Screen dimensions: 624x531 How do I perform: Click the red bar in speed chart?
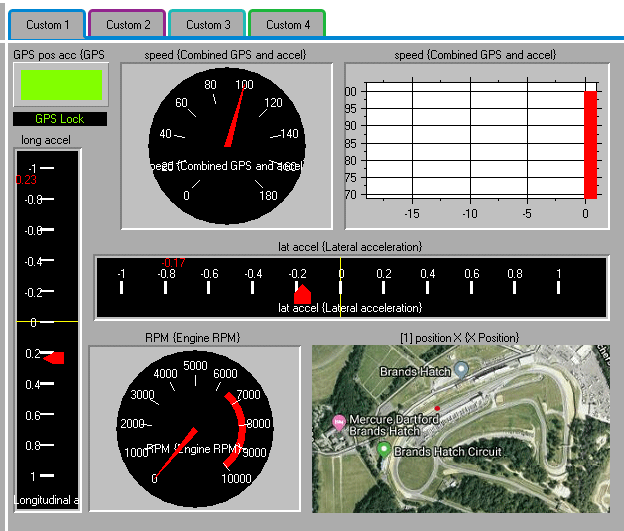tap(590, 144)
